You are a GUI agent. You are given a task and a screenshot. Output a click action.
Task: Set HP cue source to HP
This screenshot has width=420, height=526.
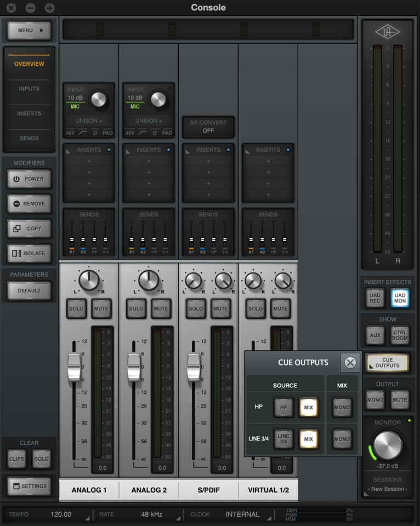tap(283, 408)
